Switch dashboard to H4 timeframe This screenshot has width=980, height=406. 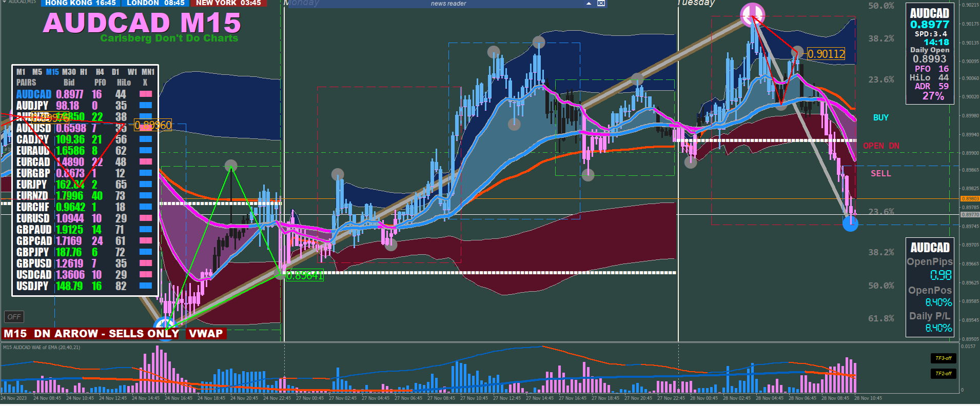100,72
